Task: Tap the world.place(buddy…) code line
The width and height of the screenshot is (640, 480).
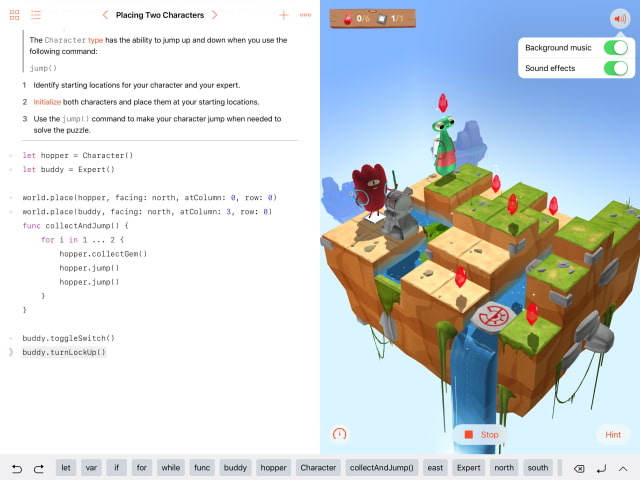Action: [x=147, y=212]
